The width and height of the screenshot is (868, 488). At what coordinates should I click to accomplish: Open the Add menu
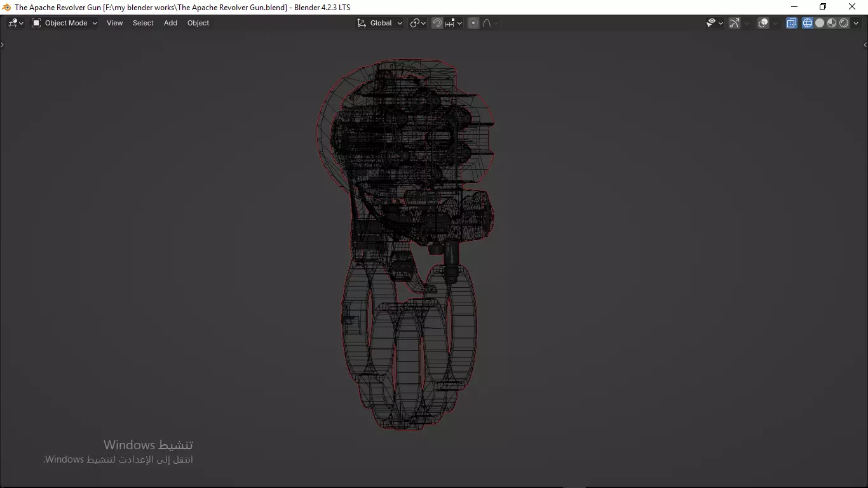170,23
